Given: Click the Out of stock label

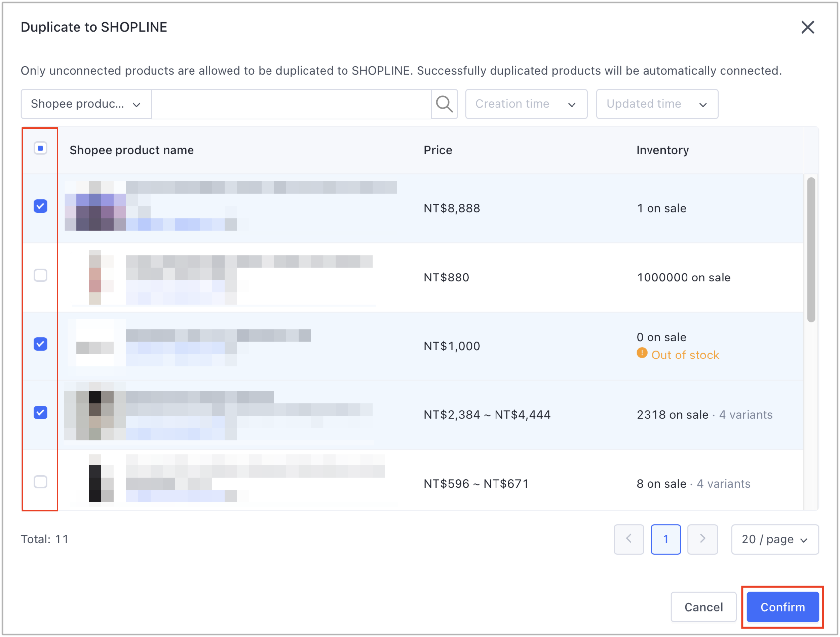Looking at the screenshot, I should coord(685,355).
